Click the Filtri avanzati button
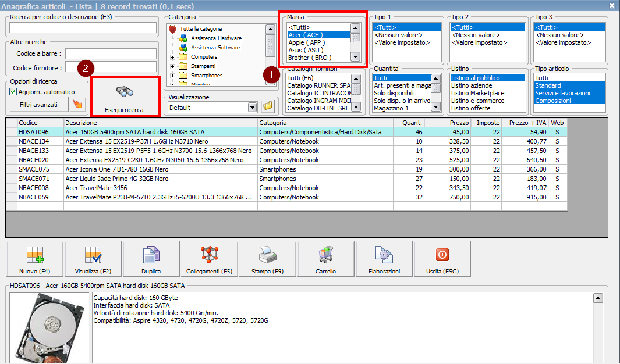This screenshot has width=620, height=364. point(39,105)
